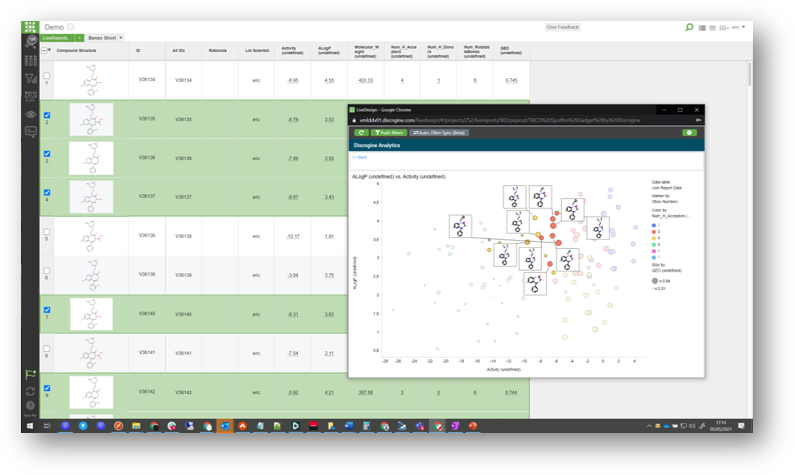Click the yellow legend swatch labeled 4
The width and height of the screenshot is (795, 475).
pos(654,238)
